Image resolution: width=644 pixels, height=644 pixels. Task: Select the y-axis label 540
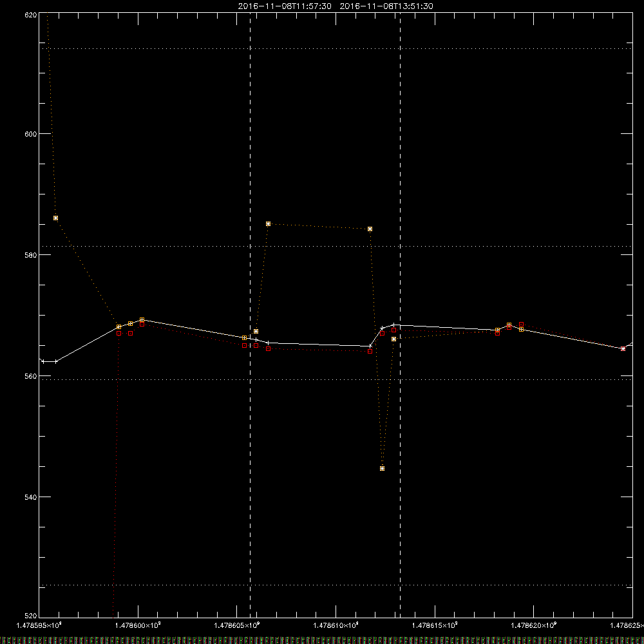(x=31, y=497)
